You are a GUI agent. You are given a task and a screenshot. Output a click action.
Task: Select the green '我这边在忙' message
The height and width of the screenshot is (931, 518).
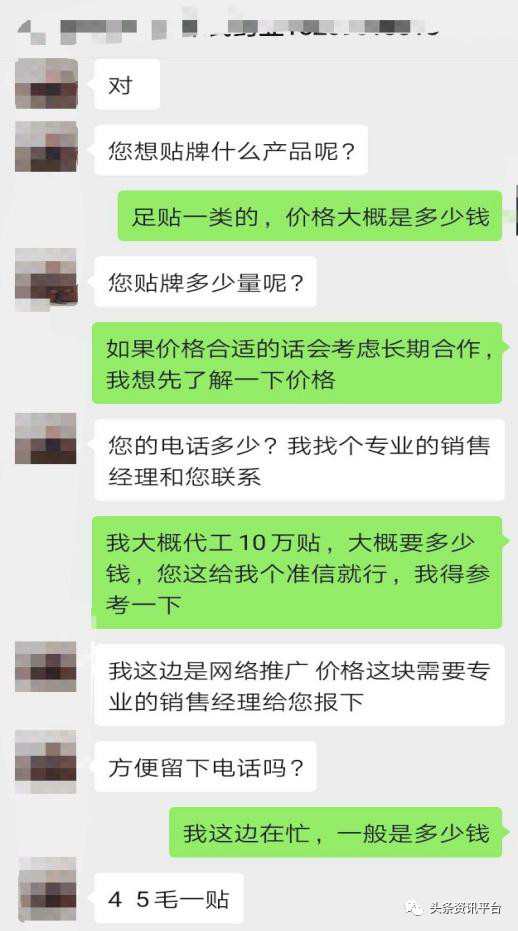336,832
